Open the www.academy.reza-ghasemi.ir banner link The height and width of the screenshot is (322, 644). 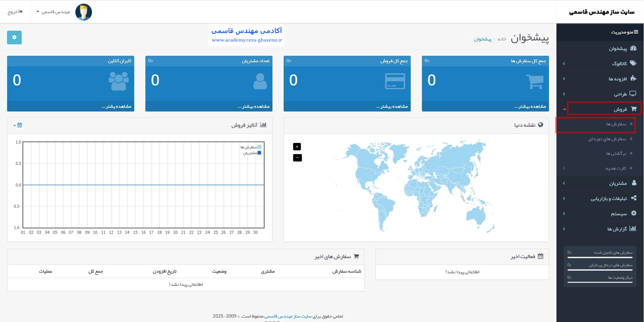(247, 40)
